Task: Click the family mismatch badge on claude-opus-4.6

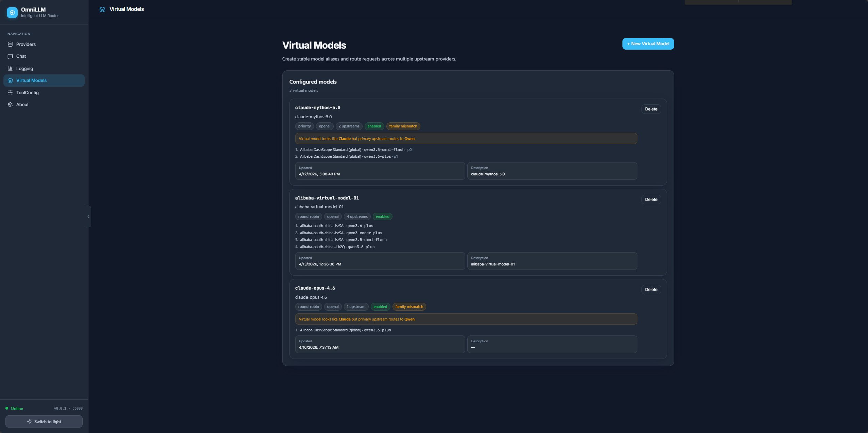Action: [x=409, y=307]
